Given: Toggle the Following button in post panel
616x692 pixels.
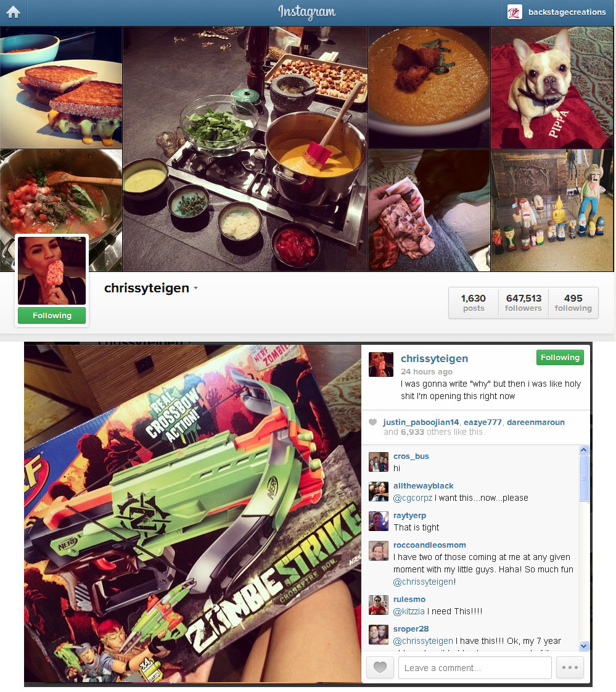Looking at the screenshot, I should (x=560, y=358).
